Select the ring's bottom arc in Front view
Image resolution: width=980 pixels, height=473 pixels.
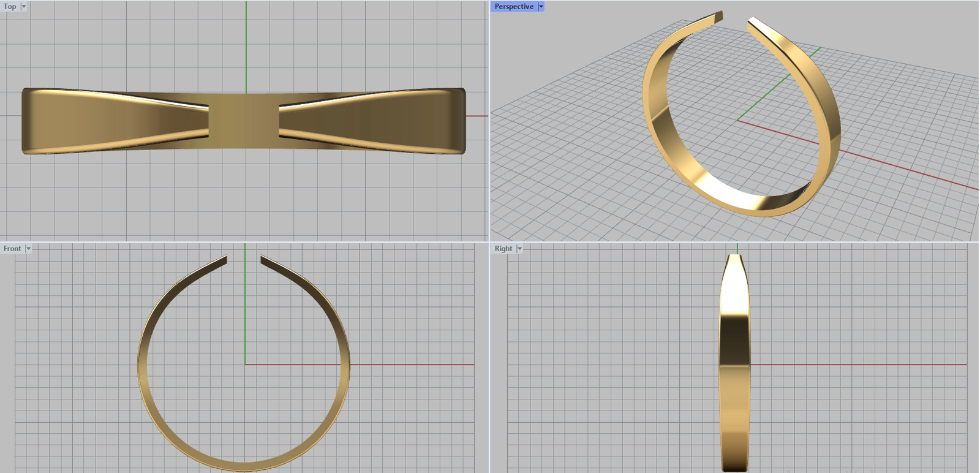(244, 466)
